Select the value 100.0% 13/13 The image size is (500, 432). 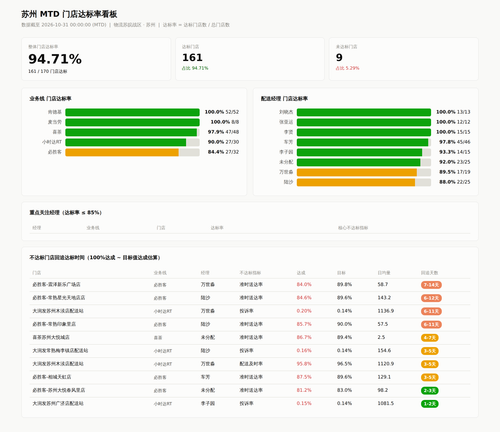[453, 112]
